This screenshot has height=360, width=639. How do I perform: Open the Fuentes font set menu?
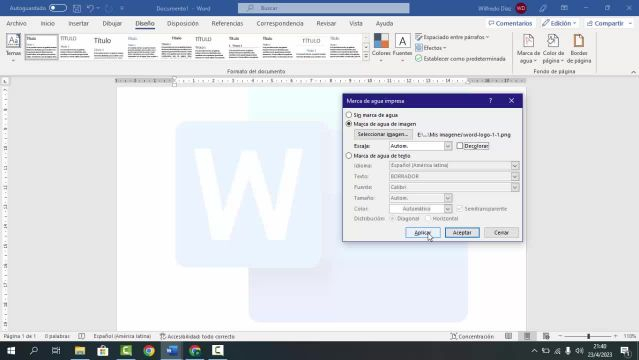402,48
